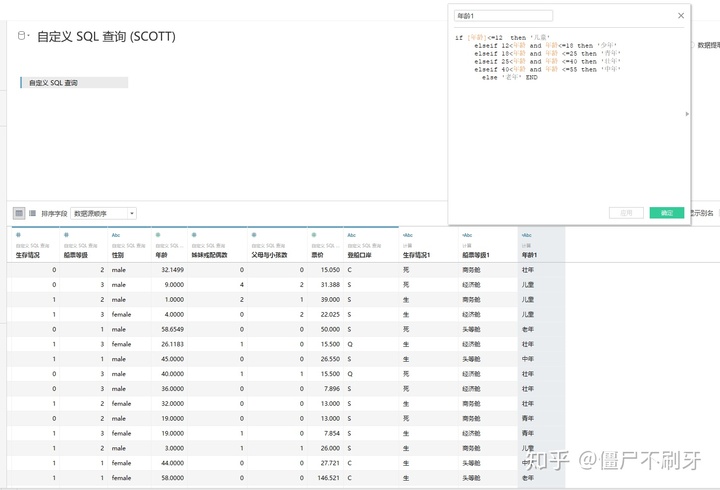This screenshot has height=490, width=720.
Task: Click the fare cell 27.721
Action: 330,463
